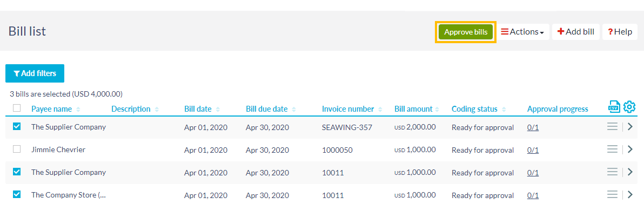Click the Bill amount column header
This screenshot has width=644, height=211.
pyautogui.click(x=413, y=109)
